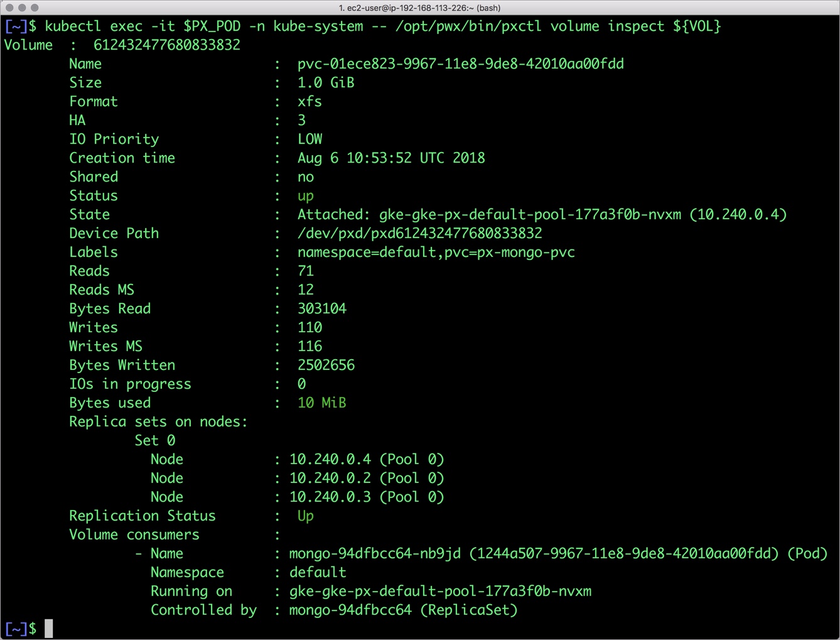Click the maximize window button
This screenshot has height=640, width=840.
(35, 8)
